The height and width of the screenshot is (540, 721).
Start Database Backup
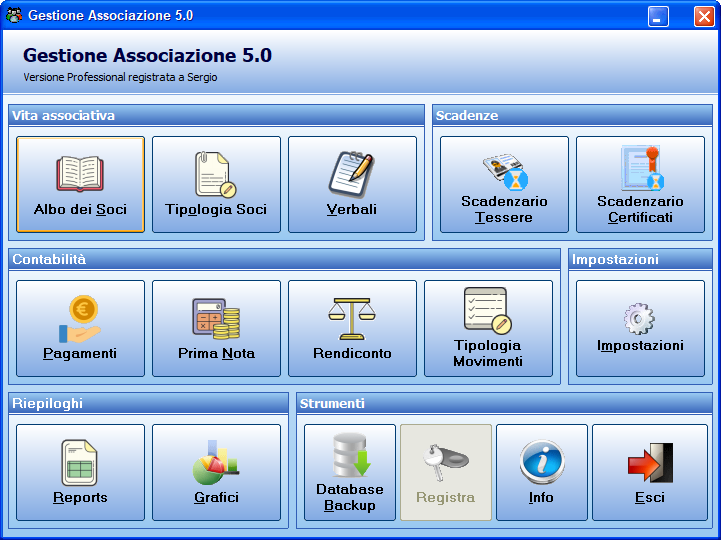pos(349,472)
